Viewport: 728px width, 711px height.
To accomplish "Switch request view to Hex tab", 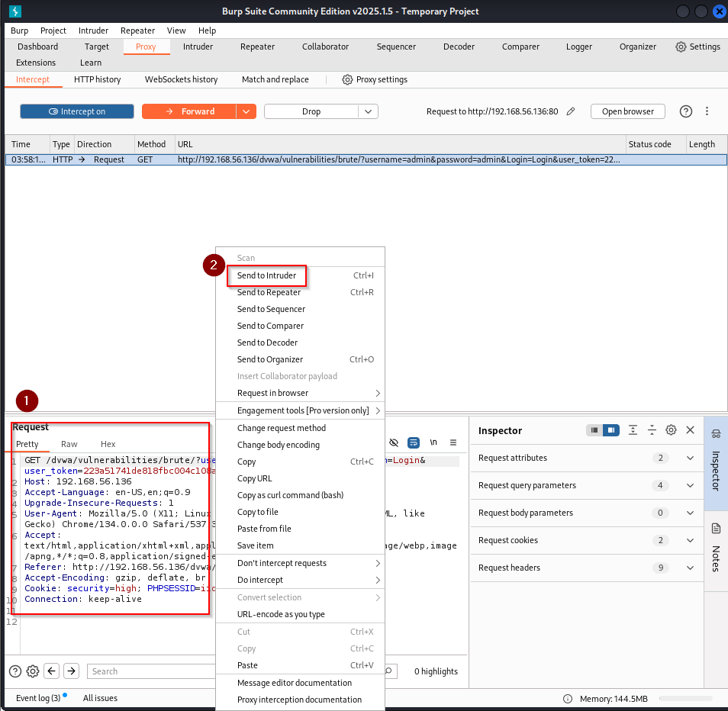I will (x=108, y=444).
